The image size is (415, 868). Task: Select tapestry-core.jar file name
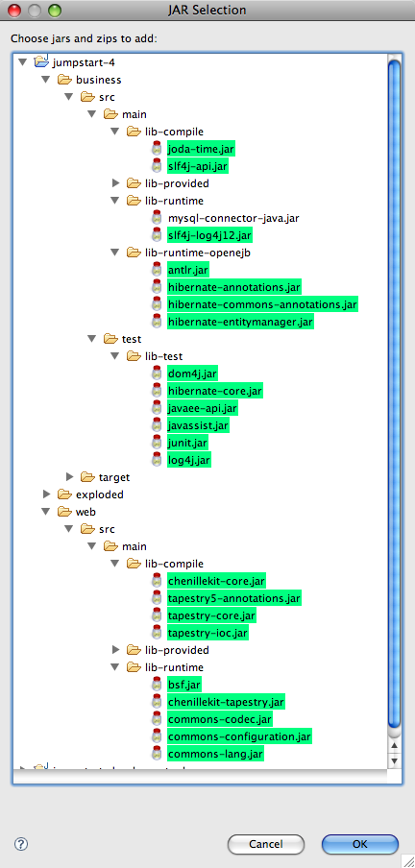[x=211, y=615]
